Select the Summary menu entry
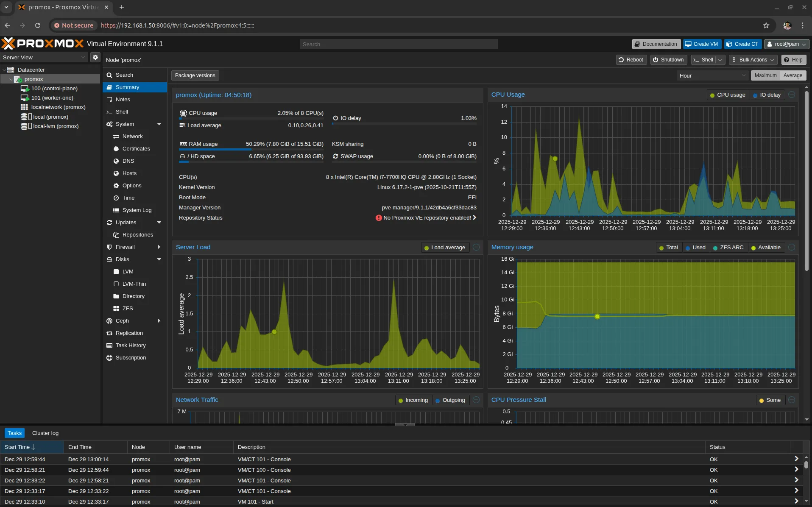Viewport: 812px width, 507px height. coord(128,87)
